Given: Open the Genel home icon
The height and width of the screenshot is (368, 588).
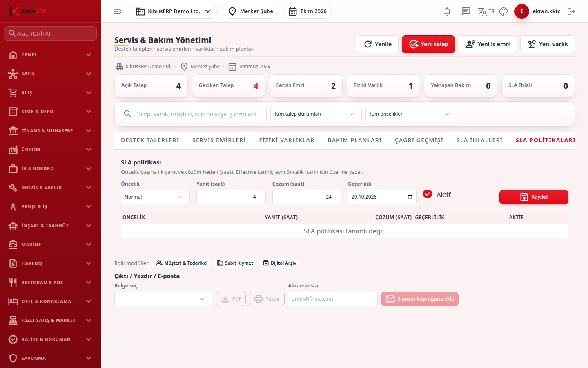Looking at the screenshot, I should coord(13,55).
